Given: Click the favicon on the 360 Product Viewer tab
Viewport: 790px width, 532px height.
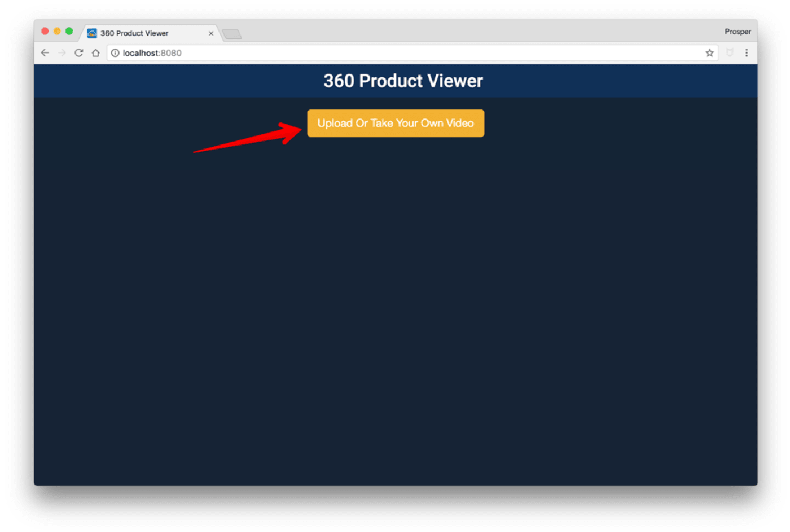Looking at the screenshot, I should (92, 33).
